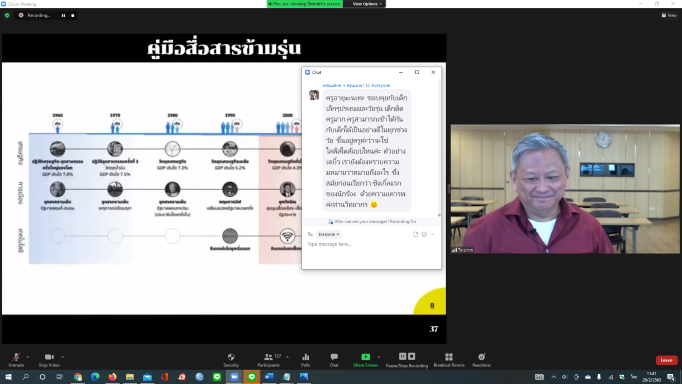This screenshot has width=682, height=384.
Task: Open audio options arrow beside Unmute
Action: click(27, 357)
